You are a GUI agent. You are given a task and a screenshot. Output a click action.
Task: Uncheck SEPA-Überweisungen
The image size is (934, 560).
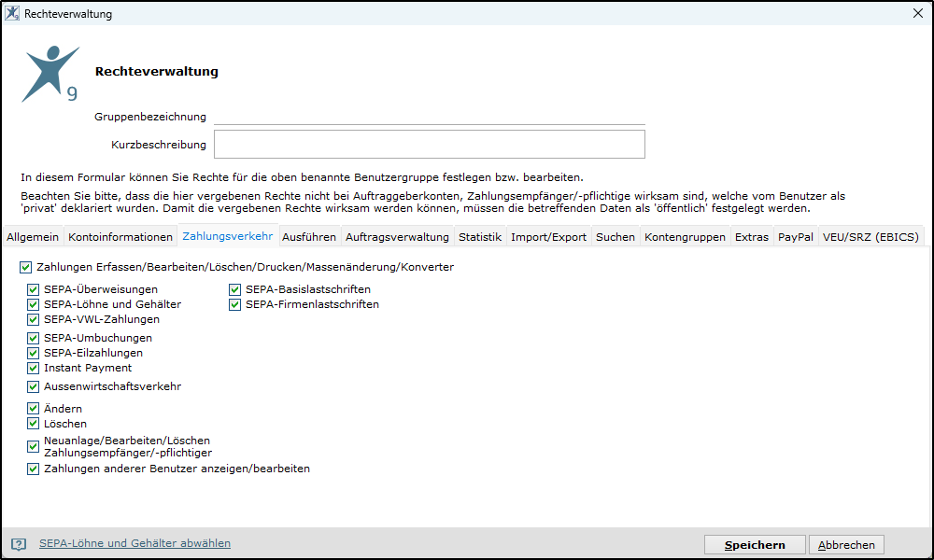34,290
